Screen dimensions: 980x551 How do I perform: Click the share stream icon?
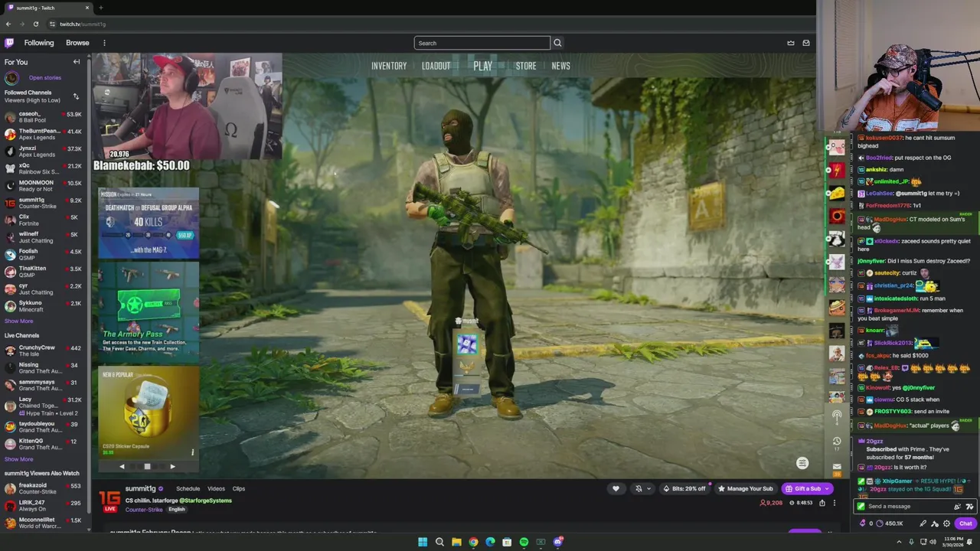tap(822, 503)
